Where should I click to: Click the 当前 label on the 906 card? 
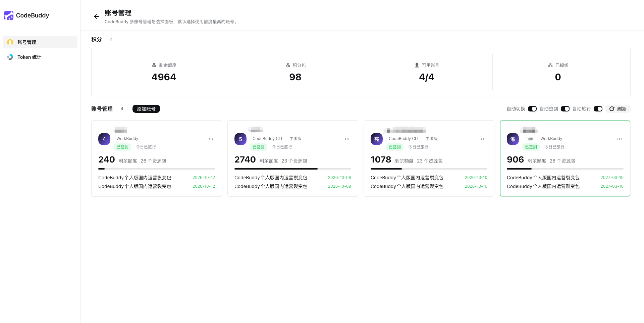pos(529,139)
